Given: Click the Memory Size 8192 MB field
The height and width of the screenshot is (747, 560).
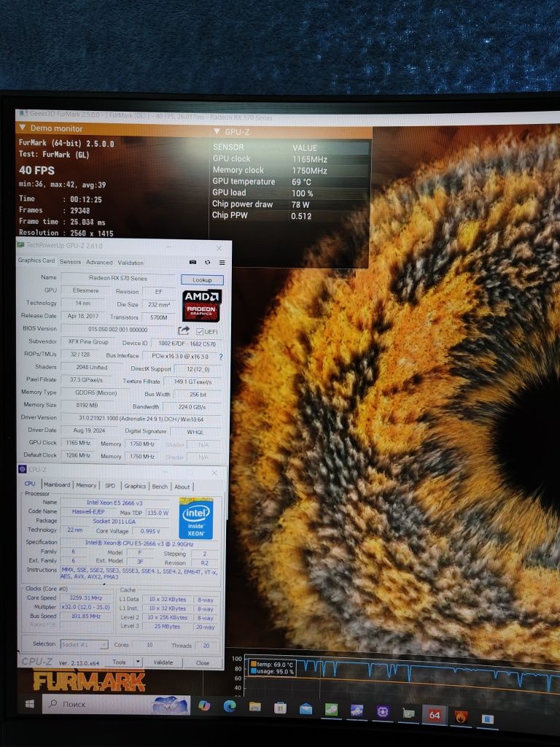Looking at the screenshot, I should pyautogui.click(x=87, y=406).
